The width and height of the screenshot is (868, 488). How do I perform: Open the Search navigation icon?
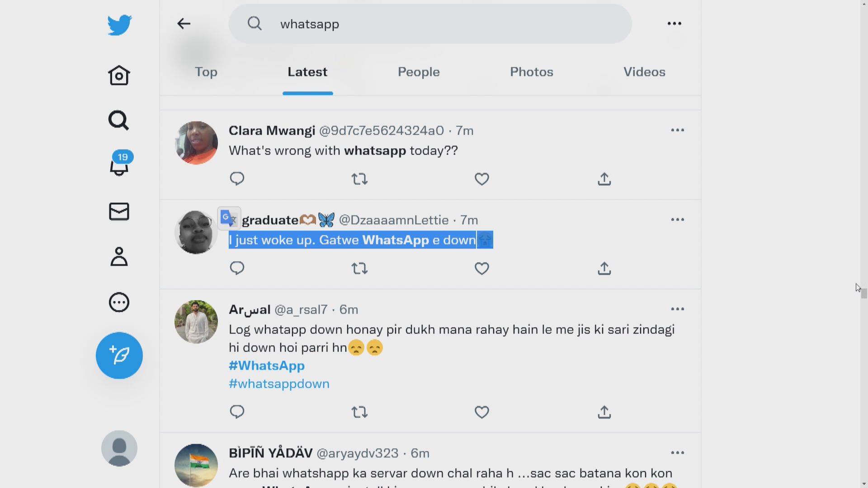(118, 119)
